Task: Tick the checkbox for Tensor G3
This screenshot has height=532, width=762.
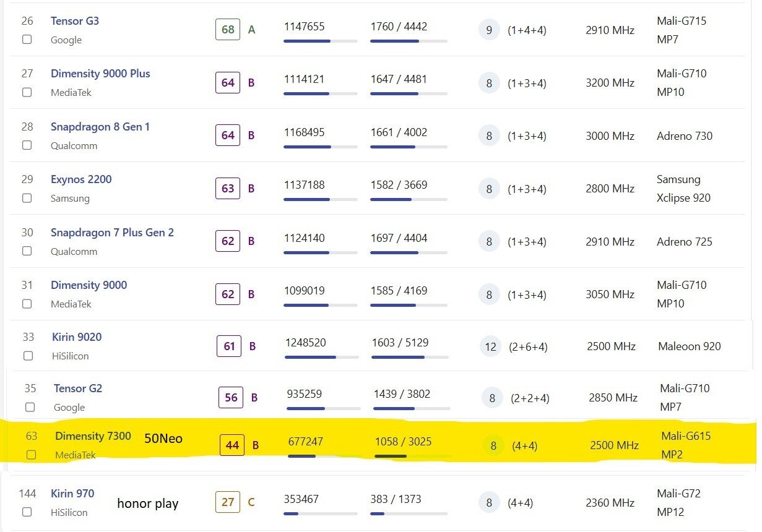Action: (x=27, y=39)
